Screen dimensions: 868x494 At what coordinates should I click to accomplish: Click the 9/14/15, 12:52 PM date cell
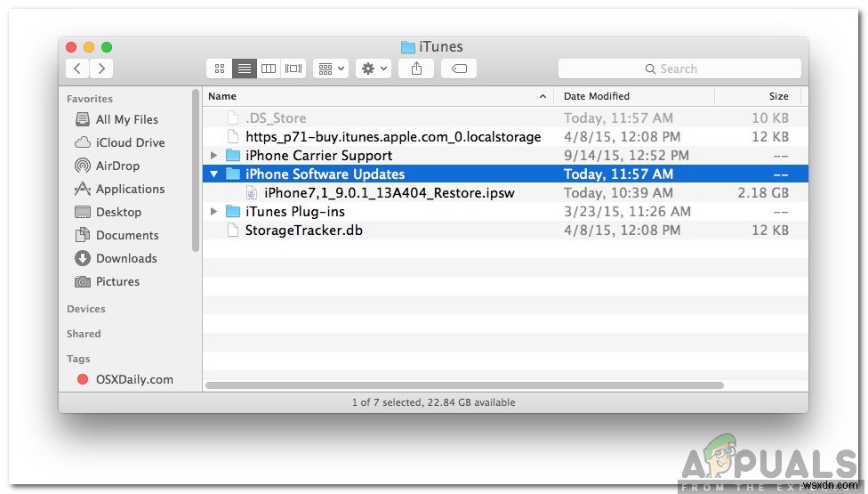click(626, 156)
